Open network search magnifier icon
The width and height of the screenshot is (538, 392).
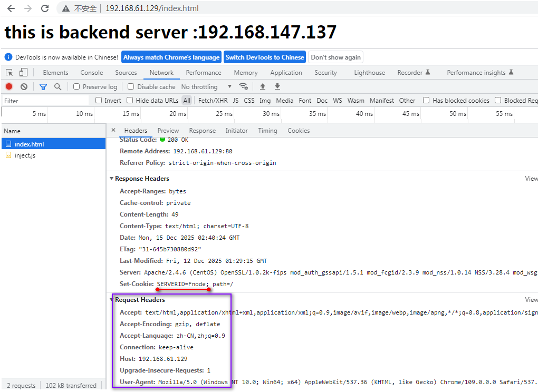coord(57,87)
